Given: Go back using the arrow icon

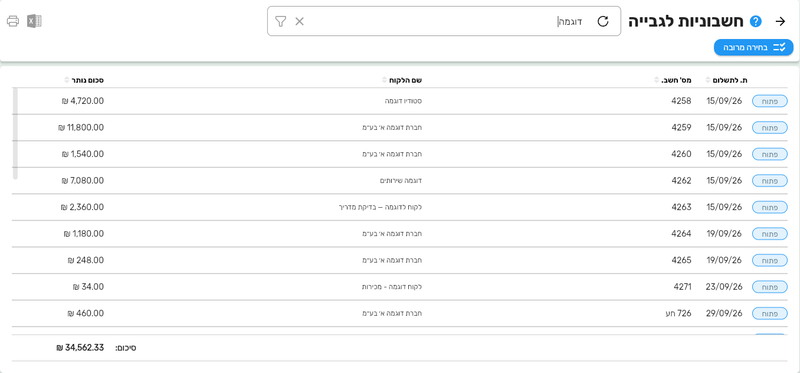Looking at the screenshot, I should click(780, 21).
